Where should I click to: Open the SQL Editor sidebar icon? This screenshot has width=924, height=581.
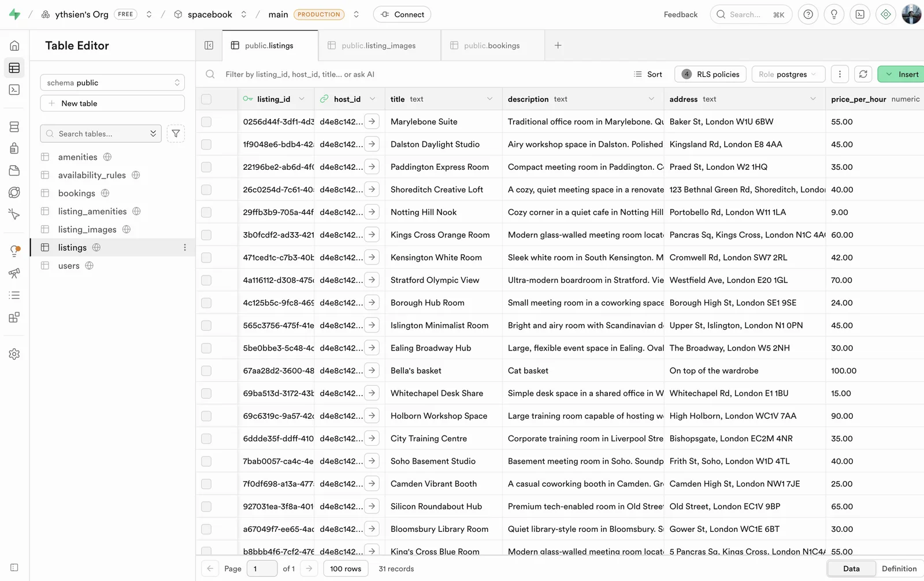pos(14,90)
